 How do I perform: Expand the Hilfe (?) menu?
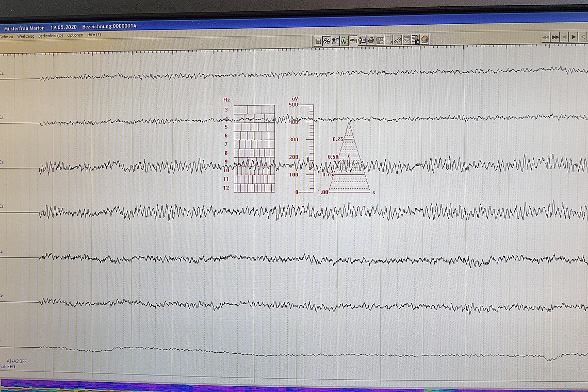pyautogui.click(x=94, y=36)
